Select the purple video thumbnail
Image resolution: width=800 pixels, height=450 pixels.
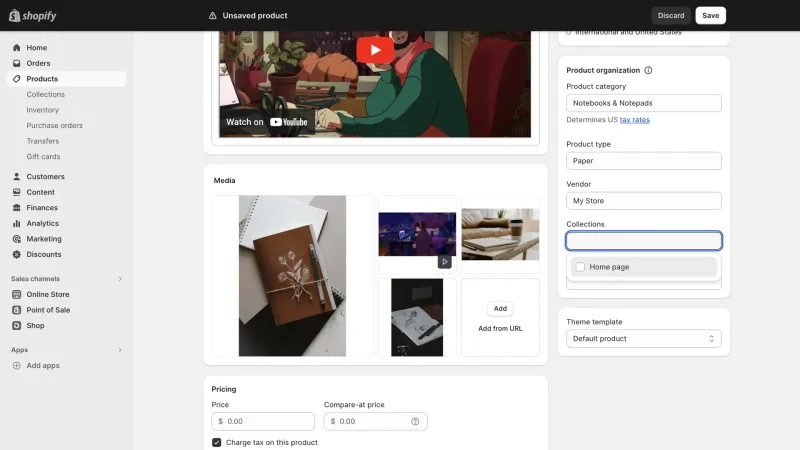[417, 234]
